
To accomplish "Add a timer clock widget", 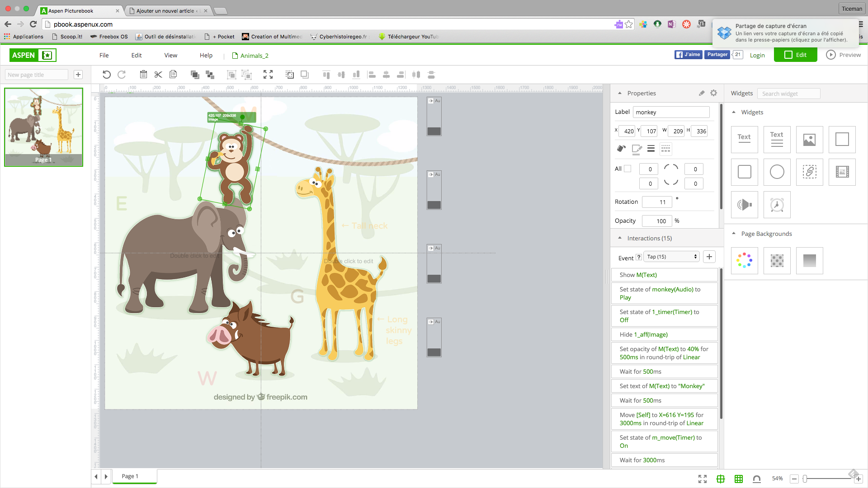I will click(x=777, y=204).
